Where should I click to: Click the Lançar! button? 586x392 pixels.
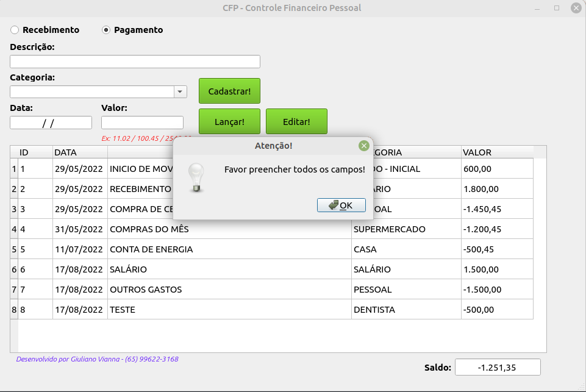(x=229, y=121)
